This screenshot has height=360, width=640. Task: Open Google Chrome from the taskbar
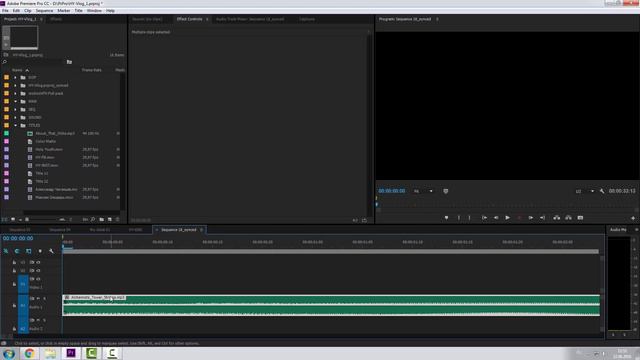click(x=29, y=353)
